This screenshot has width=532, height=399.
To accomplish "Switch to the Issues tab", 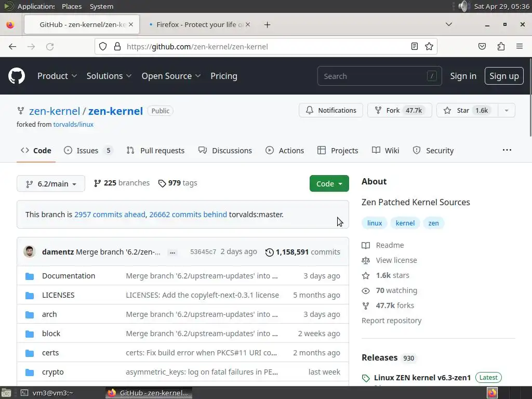I will (x=88, y=150).
